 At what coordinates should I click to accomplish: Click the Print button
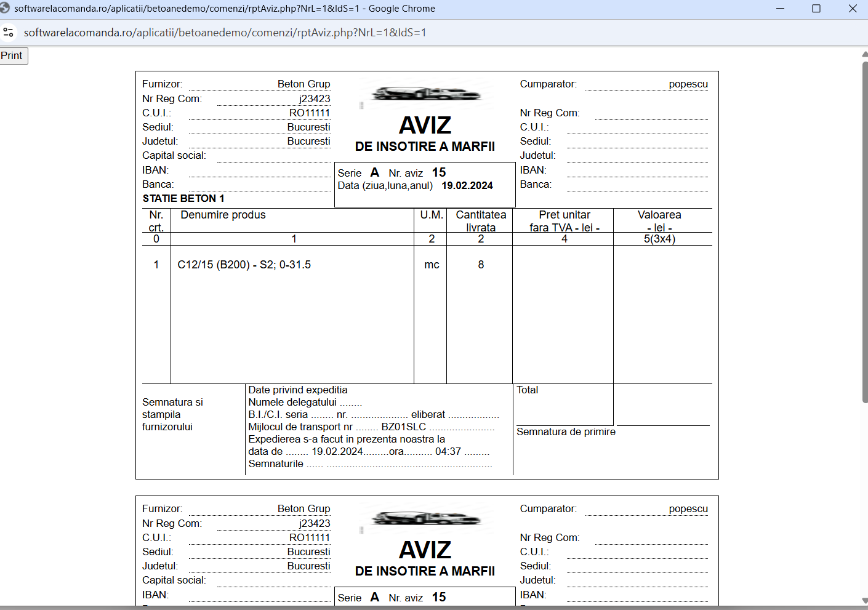point(13,56)
